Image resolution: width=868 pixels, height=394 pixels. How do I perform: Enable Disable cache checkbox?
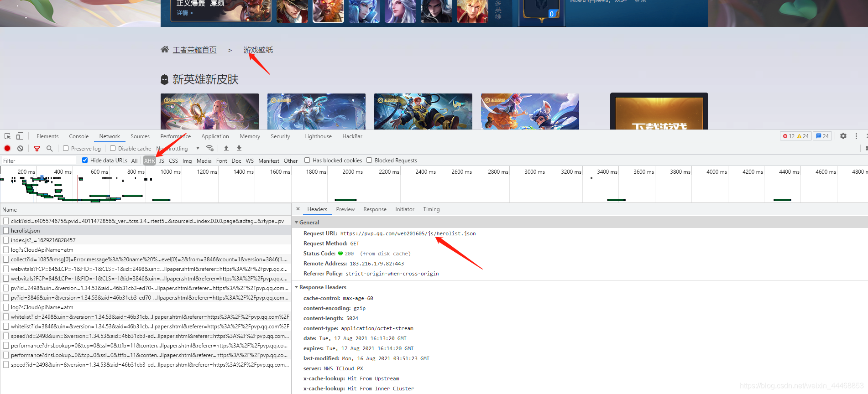coord(113,148)
